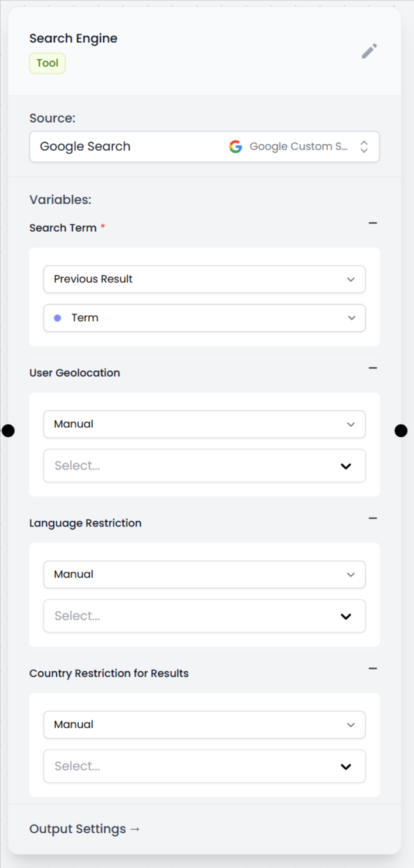Open the Term variable dropdown
Image resolution: width=414 pixels, height=868 pixels.
[204, 318]
